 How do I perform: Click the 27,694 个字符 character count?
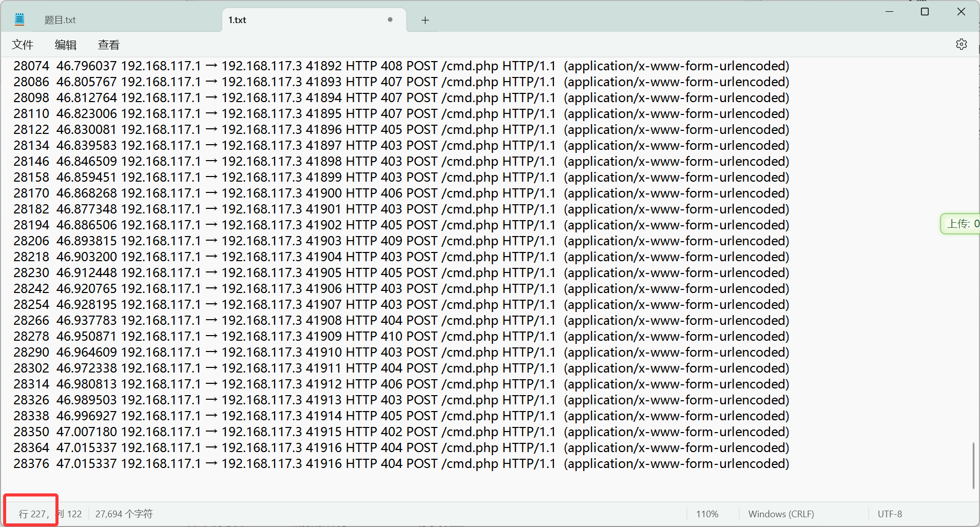click(124, 514)
